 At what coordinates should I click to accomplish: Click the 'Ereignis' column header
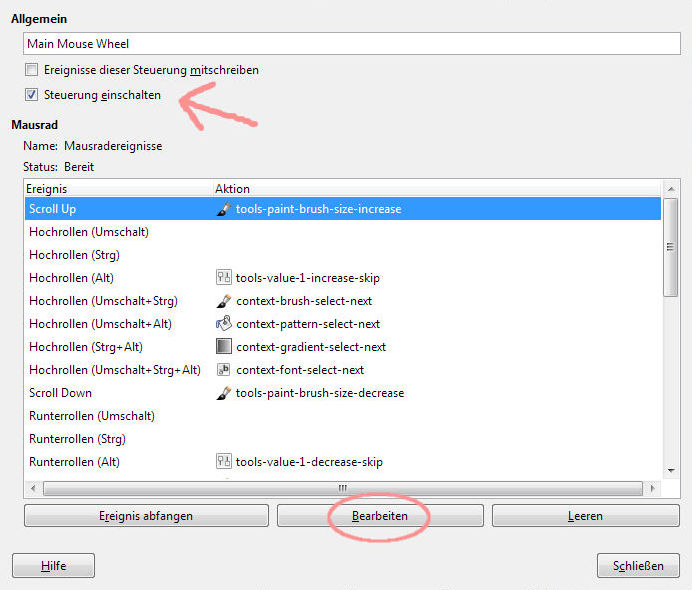[x=118, y=189]
